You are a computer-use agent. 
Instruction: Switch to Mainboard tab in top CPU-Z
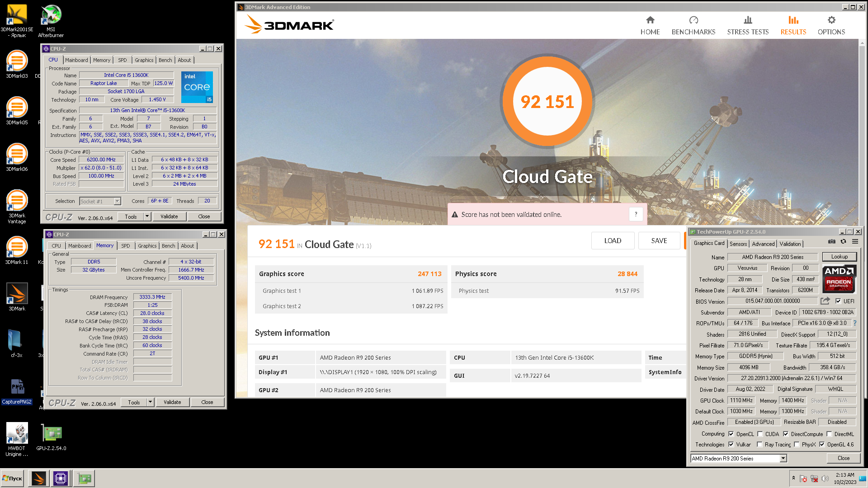coord(76,60)
